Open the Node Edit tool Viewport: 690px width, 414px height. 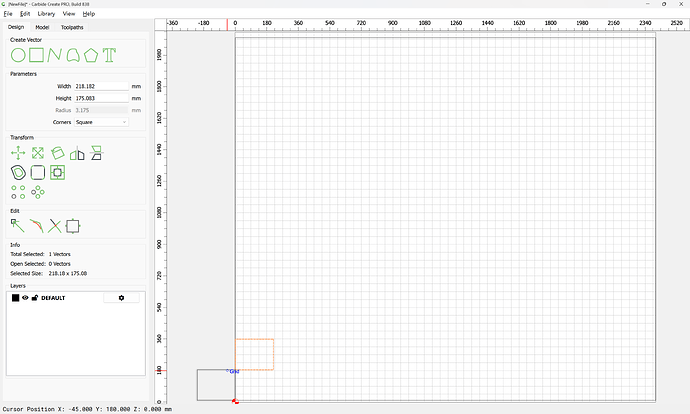pos(18,226)
